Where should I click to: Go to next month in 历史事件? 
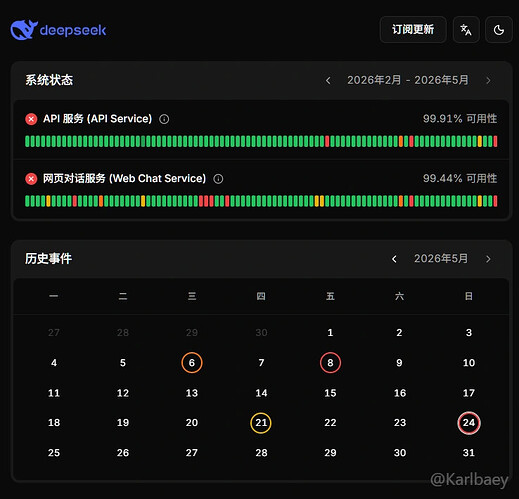click(x=488, y=259)
